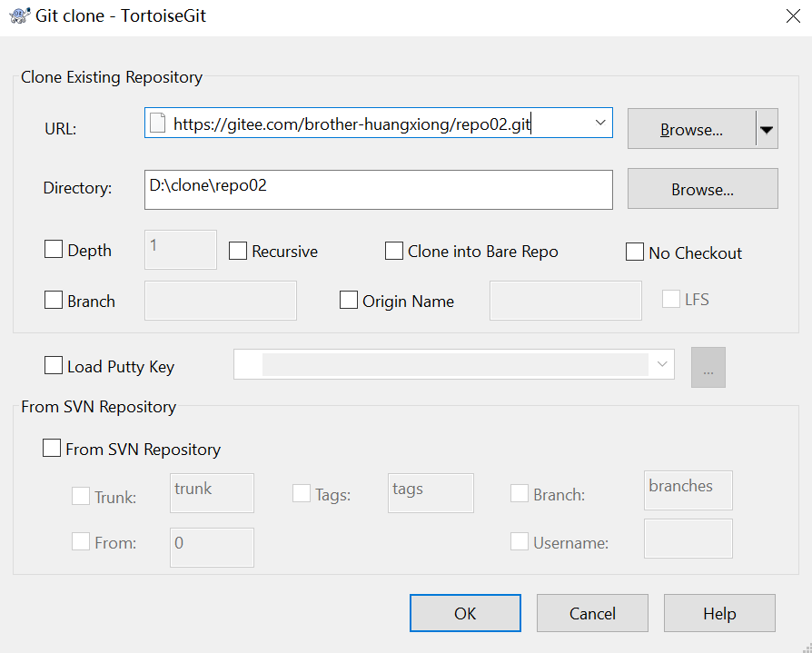This screenshot has width=812, height=653.
Task: Open Help for Git clone
Action: 720,613
